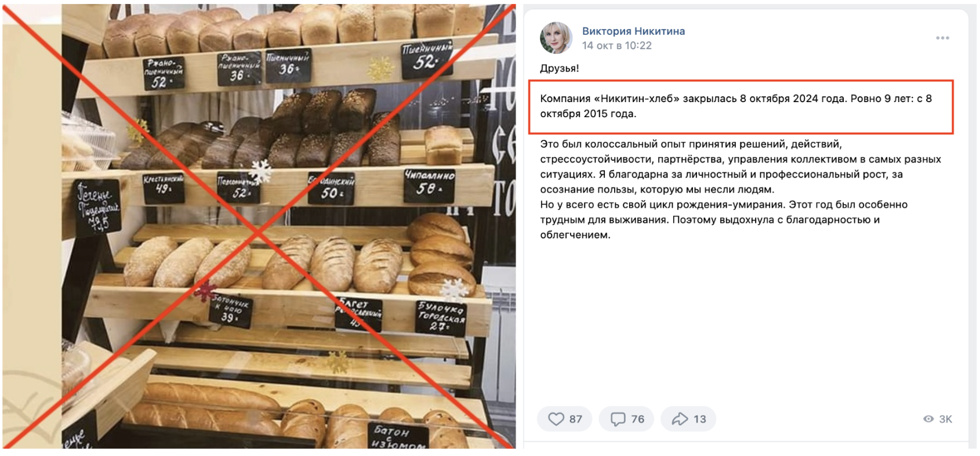Screen dimensions: 980x456
Task: Click the 3K view counter
Action: 945,419
